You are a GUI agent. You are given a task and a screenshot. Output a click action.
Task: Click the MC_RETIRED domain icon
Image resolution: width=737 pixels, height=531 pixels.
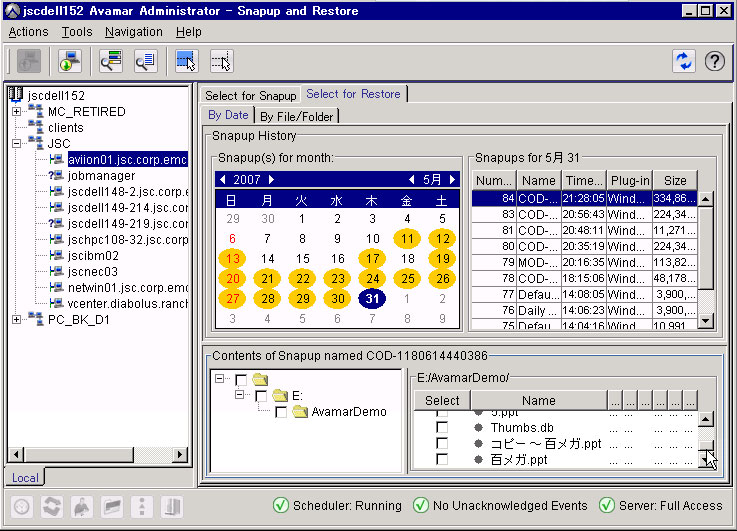(x=36, y=111)
